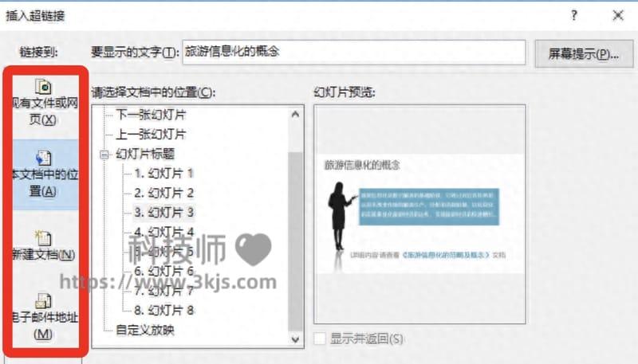The height and width of the screenshot is (364, 638).
Task: Choose 2. 幻灯片 2
Action: (164, 193)
